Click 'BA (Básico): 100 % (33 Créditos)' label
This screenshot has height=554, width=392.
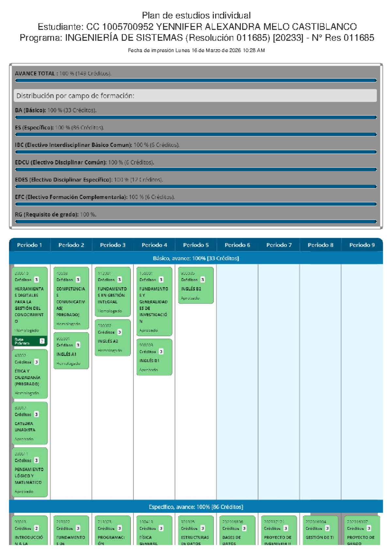pyautogui.click(x=56, y=110)
